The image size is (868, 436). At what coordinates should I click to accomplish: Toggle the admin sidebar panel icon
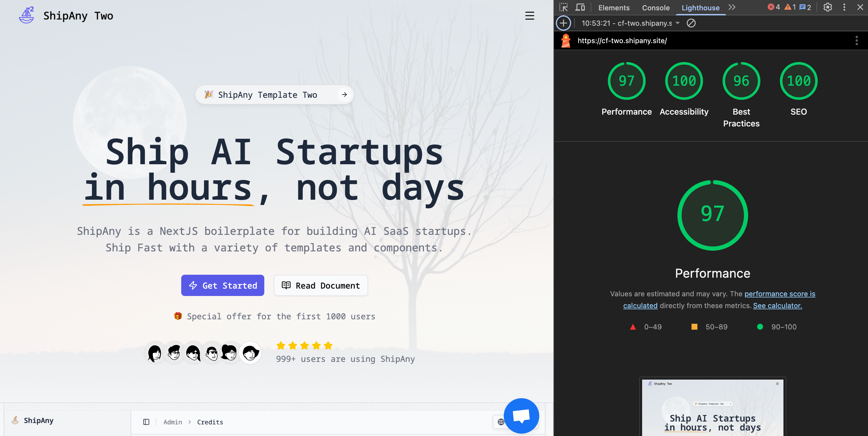(x=146, y=422)
